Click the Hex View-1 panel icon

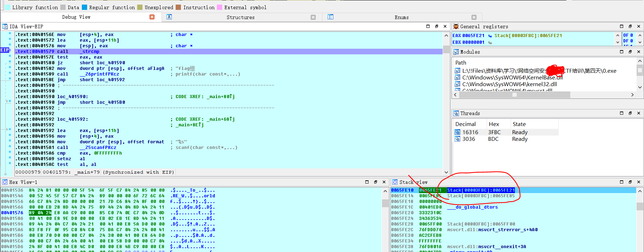5,182
